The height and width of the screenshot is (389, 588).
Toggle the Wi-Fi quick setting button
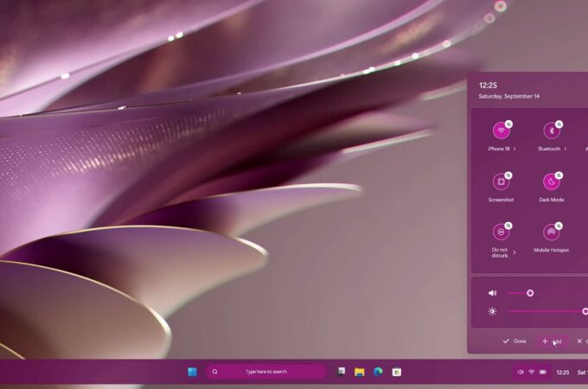[500, 131]
